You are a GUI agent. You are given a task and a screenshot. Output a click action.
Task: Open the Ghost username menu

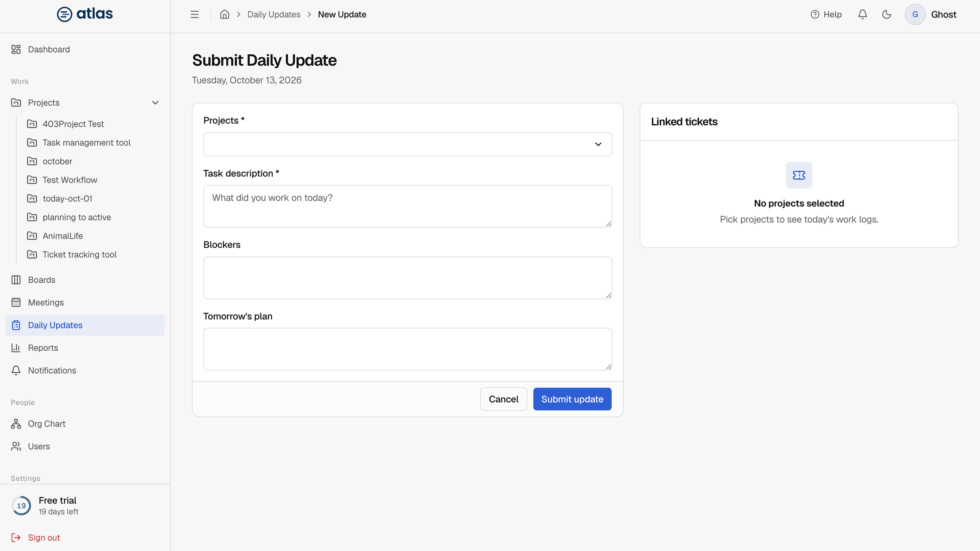(944, 14)
